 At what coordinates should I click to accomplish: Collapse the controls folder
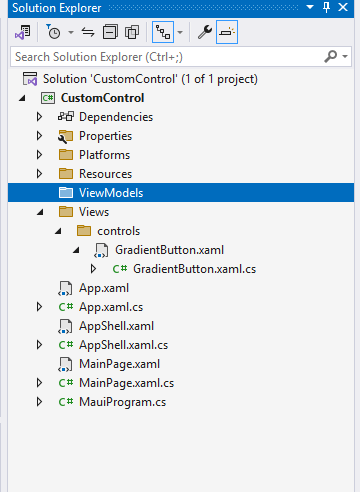pos(58,231)
